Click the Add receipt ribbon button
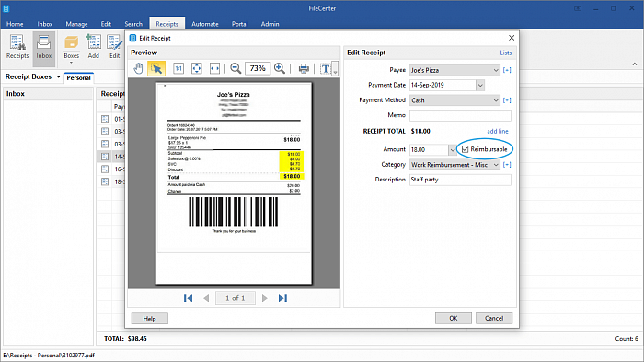 pos(94,47)
